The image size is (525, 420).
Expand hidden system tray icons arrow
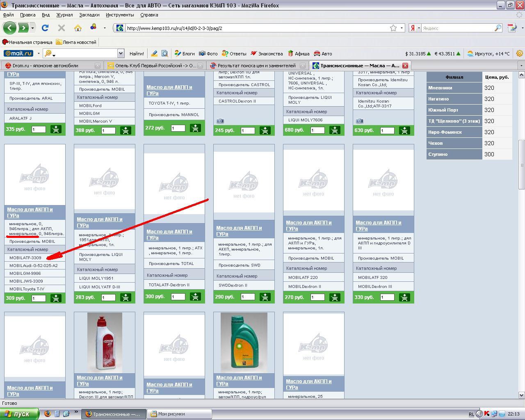coord(479,414)
